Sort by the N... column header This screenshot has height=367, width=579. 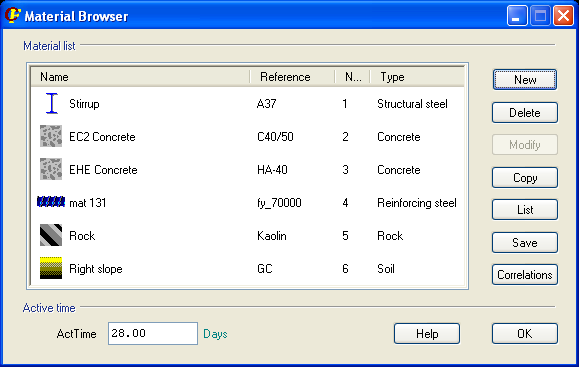(x=353, y=77)
